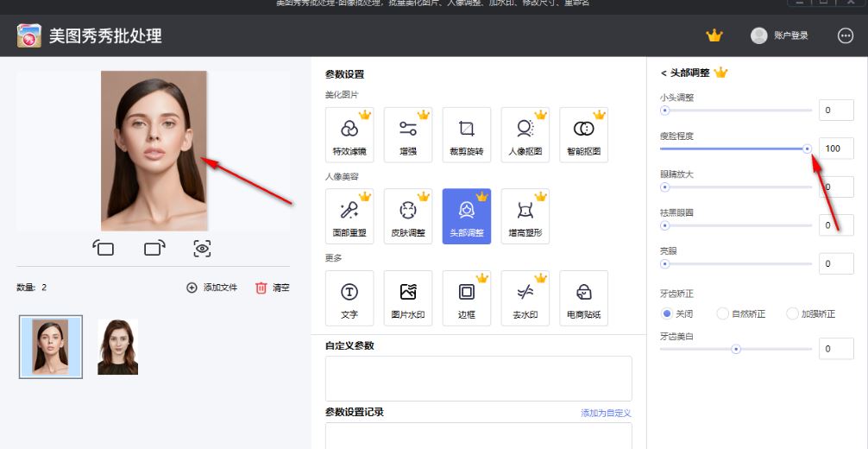
Task: Open the three-dot more options menu
Action: pyautogui.click(x=846, y=36)
